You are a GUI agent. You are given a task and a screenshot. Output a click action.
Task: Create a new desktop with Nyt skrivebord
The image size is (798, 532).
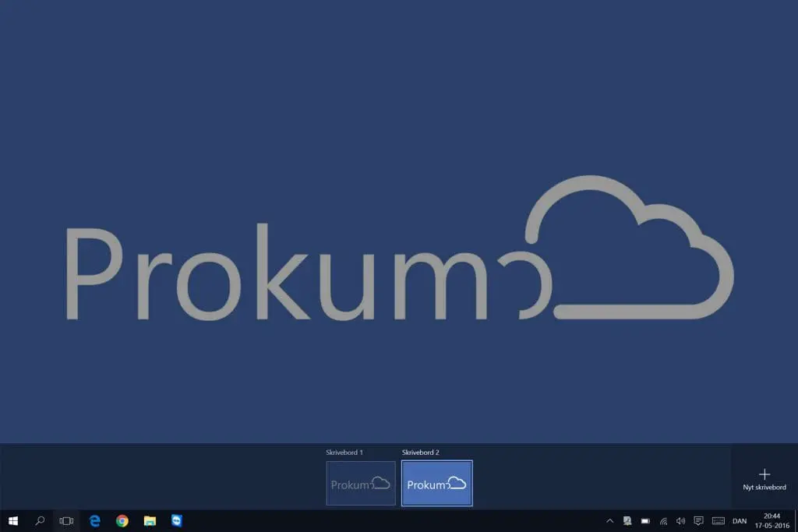coord(764,477)
